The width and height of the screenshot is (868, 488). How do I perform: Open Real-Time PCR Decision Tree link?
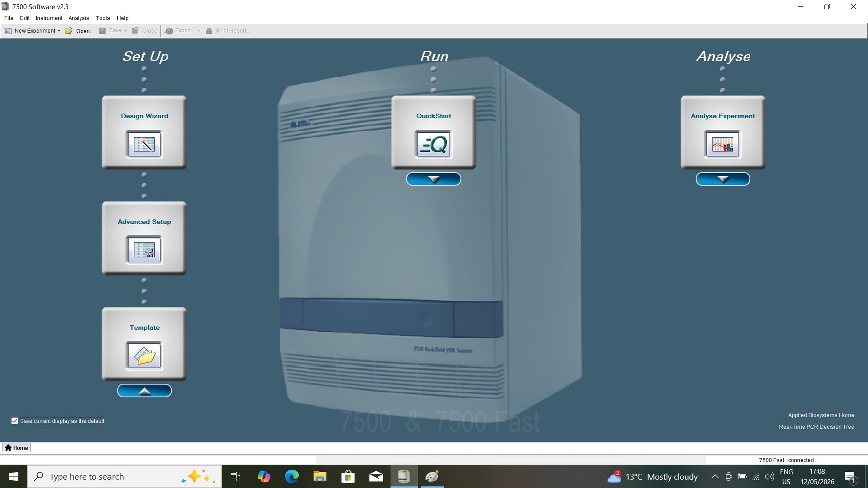tap(816, 427)
